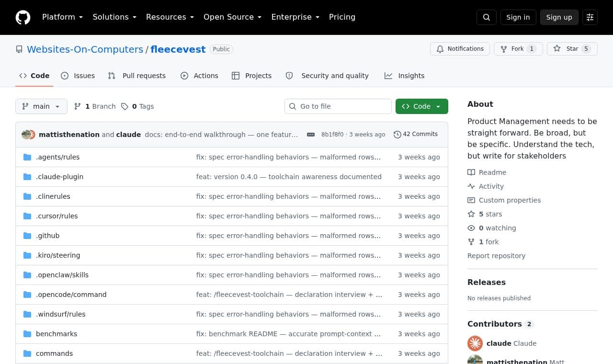
Task: Open the Insights tab
Action: [404, 76]
